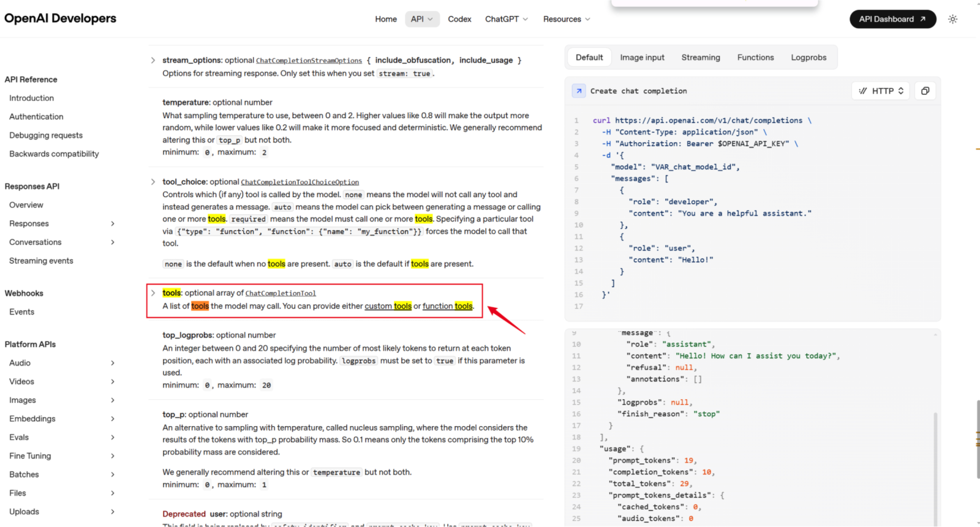Click the 'Responses API' sidebar heading

point(32,186)
